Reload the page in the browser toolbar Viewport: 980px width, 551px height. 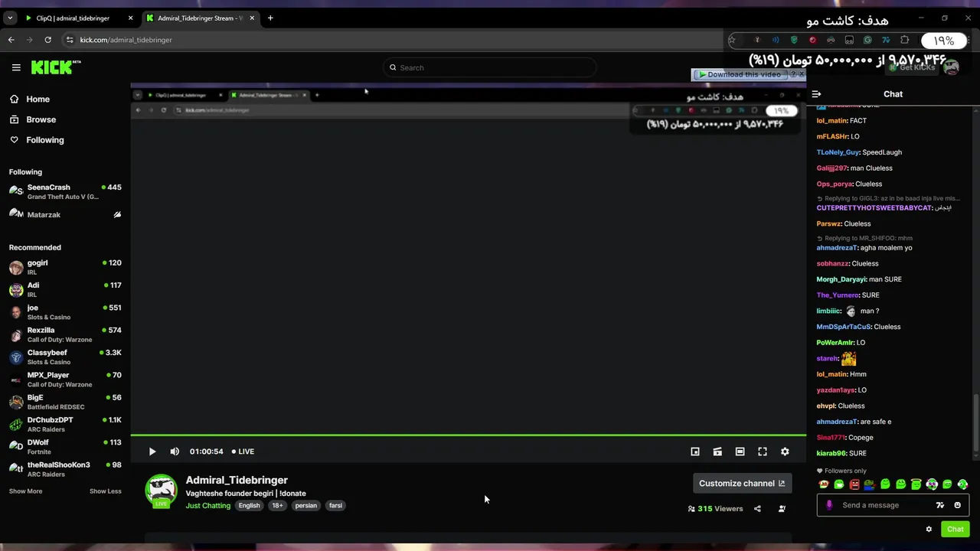[48, 40]
